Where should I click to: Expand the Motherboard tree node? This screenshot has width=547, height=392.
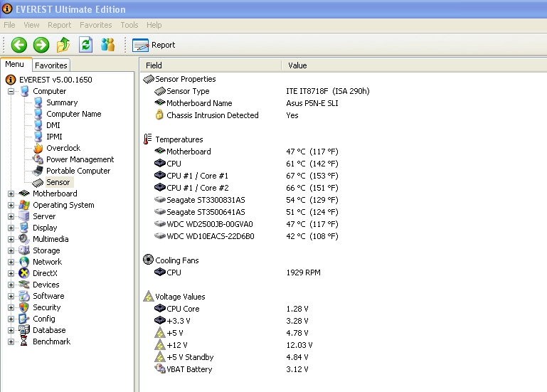11,194
